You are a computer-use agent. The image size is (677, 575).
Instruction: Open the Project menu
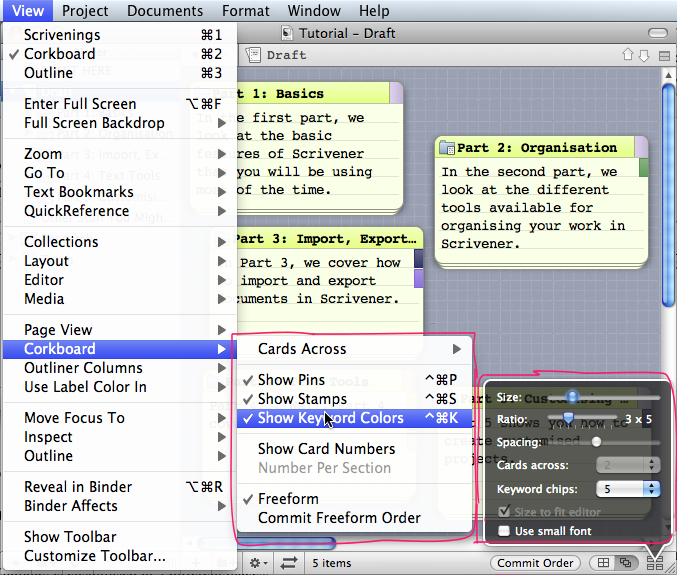[85, 11]
